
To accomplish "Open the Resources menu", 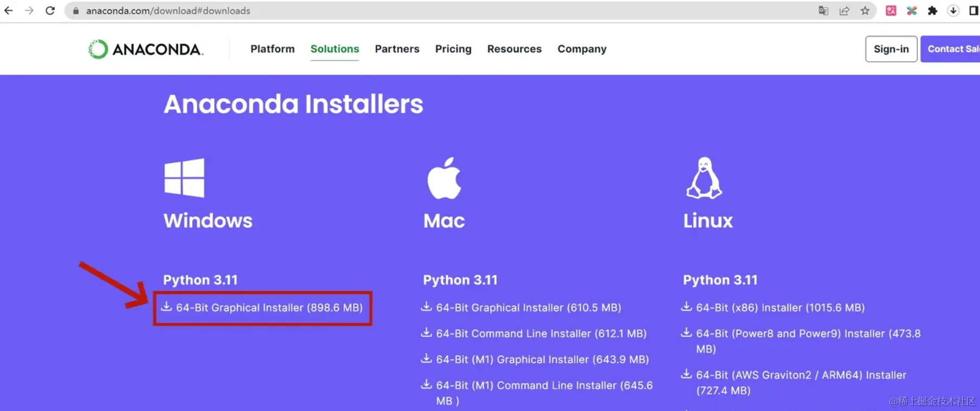I will [x=514, y=49].
